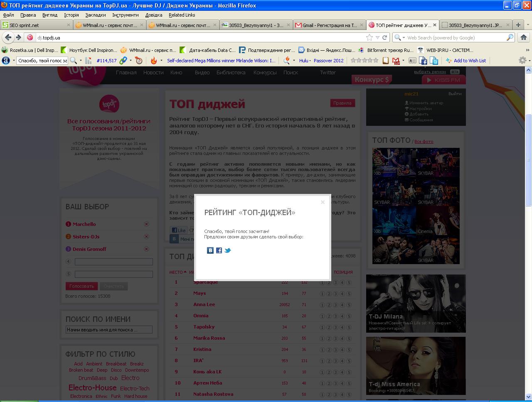This screenshot has width=532, height=402.
Task: Click the toolbar five-star rating
Action: click(x=365, y=61)
